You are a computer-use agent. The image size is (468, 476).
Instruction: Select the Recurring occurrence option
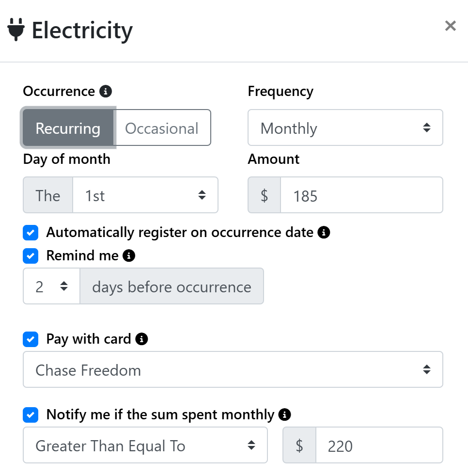tap(68, 128)
